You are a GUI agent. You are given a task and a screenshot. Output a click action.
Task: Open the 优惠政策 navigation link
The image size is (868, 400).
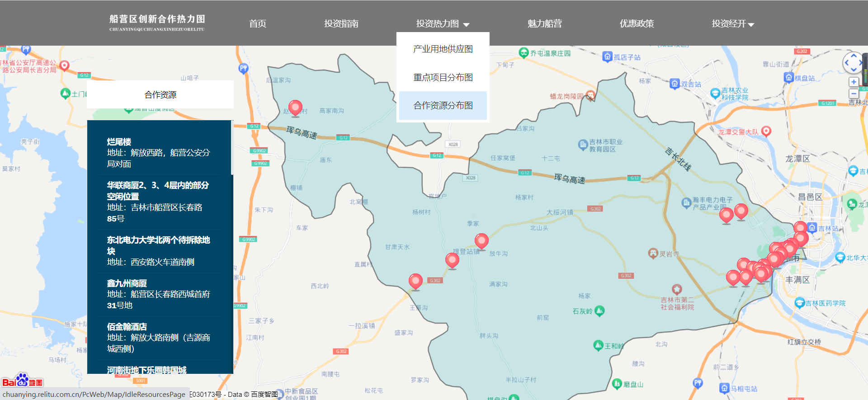637,24
